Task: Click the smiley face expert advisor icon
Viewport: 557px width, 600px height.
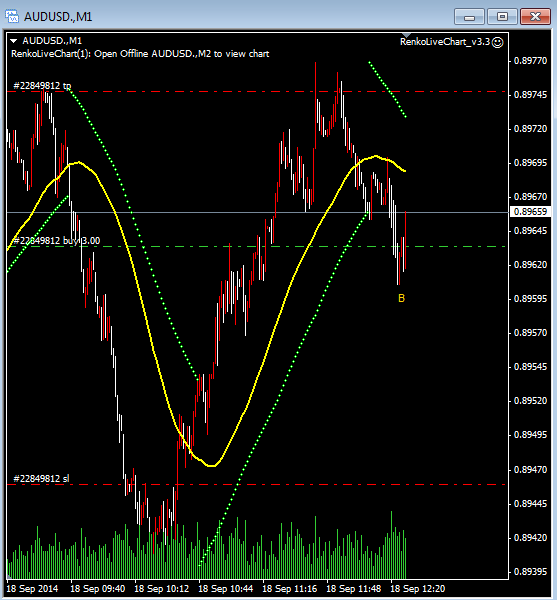Action: coord(497,42)
